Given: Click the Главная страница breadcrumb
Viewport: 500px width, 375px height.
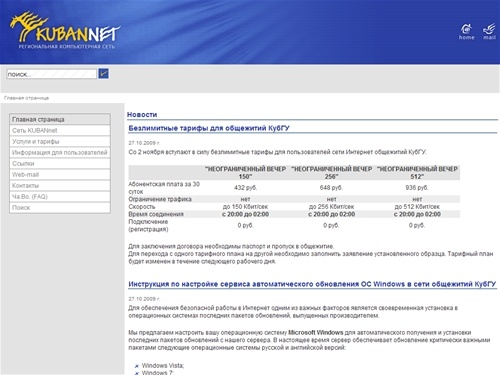Looking at the screenshot, I should (x=26, y=98).
